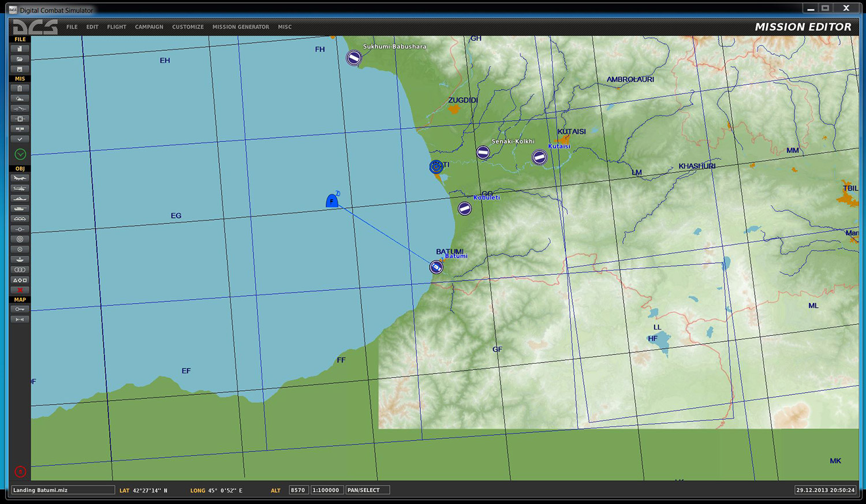Select the circled-X initial point tool

click(x=20, y=249)
